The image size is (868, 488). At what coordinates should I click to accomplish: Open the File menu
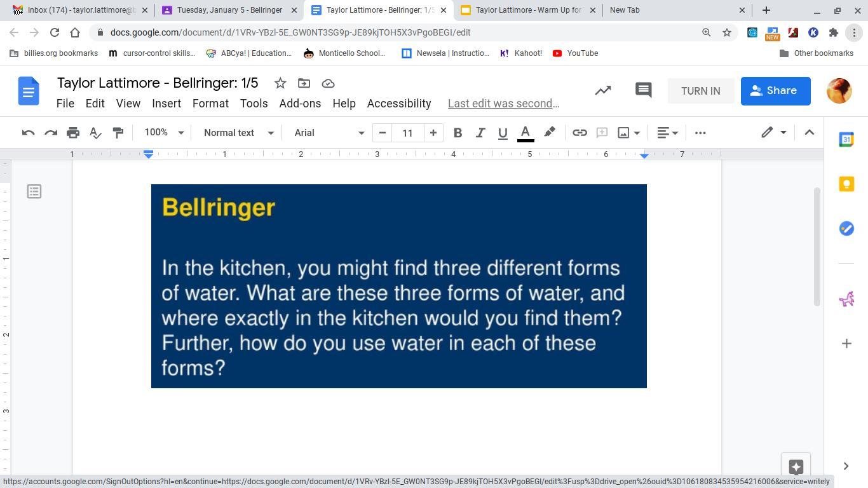[65, 104]
